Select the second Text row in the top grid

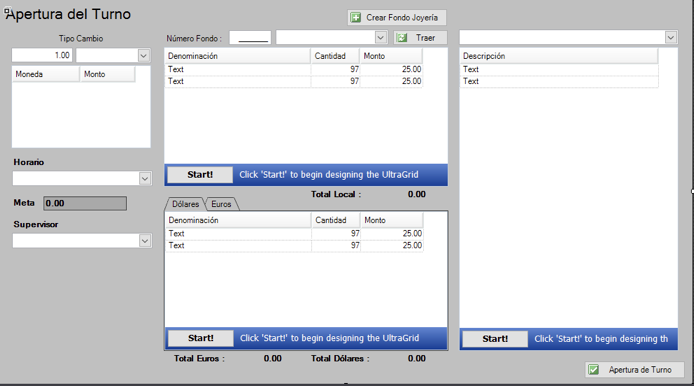tap(293, 81)
